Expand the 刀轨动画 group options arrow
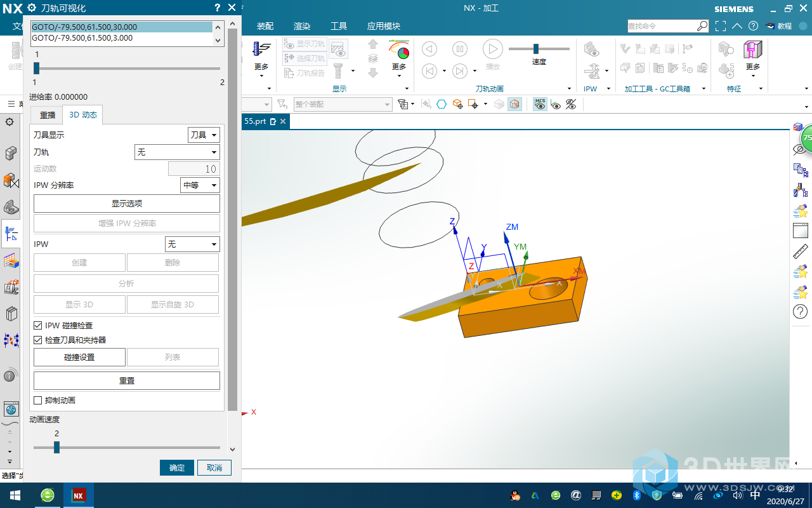Screen dimensions: 812x508 click(570, 88)
